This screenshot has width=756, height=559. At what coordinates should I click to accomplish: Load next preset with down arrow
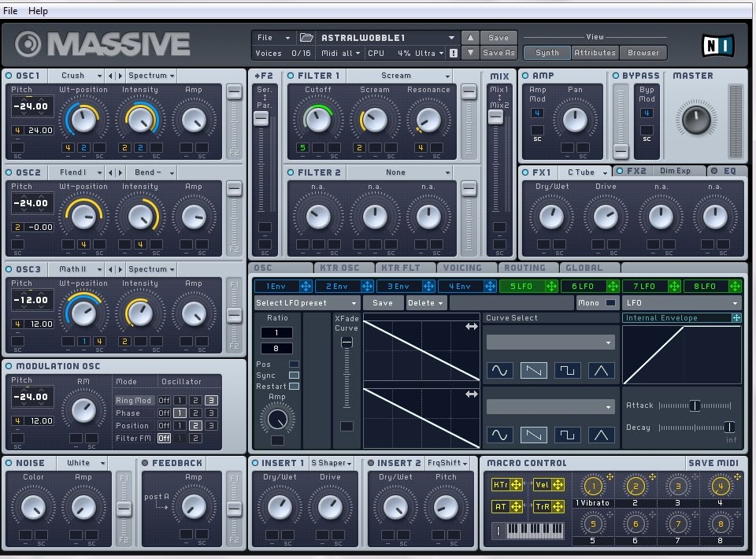click(470, 53)
